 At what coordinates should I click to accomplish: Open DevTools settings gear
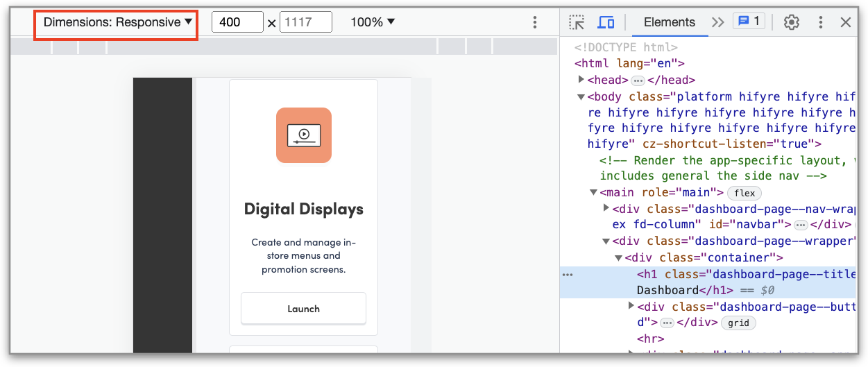[792, 22]
